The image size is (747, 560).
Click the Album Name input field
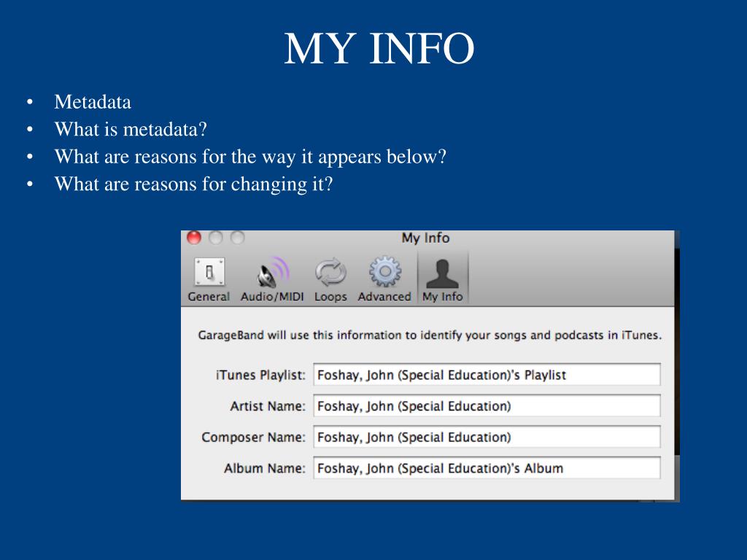[x=487, y=468]
